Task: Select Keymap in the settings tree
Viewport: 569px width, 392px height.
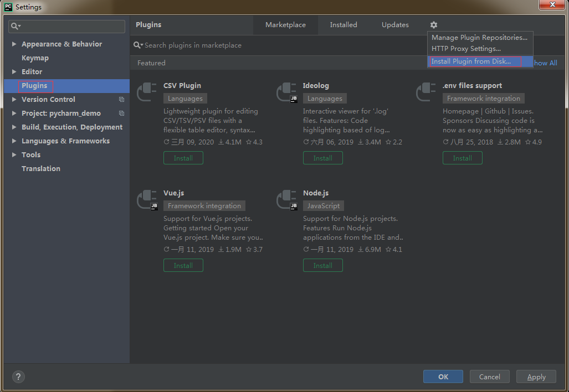Action: tap(35, 58)
